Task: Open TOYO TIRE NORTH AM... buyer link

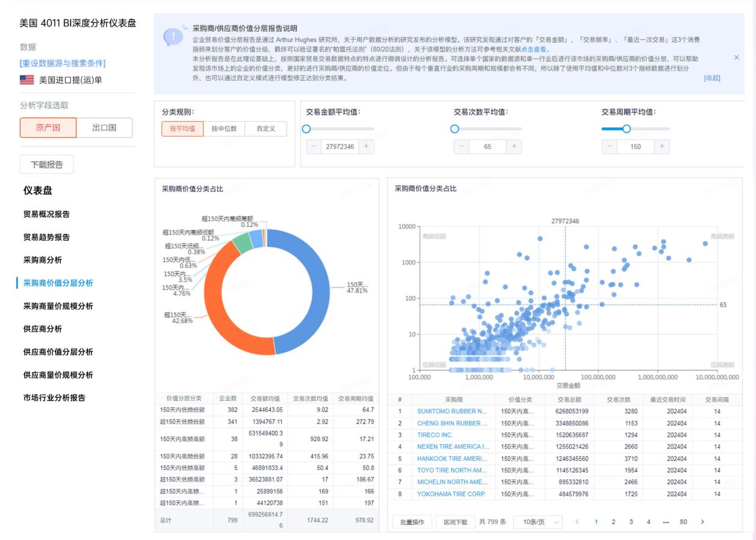Action: pyautogui.click(x=452, y=470)
